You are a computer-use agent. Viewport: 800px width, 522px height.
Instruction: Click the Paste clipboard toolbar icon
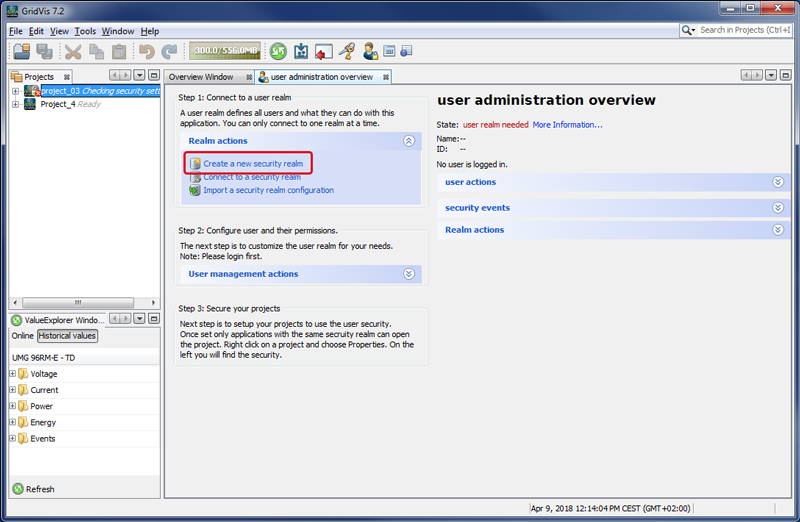119,51
